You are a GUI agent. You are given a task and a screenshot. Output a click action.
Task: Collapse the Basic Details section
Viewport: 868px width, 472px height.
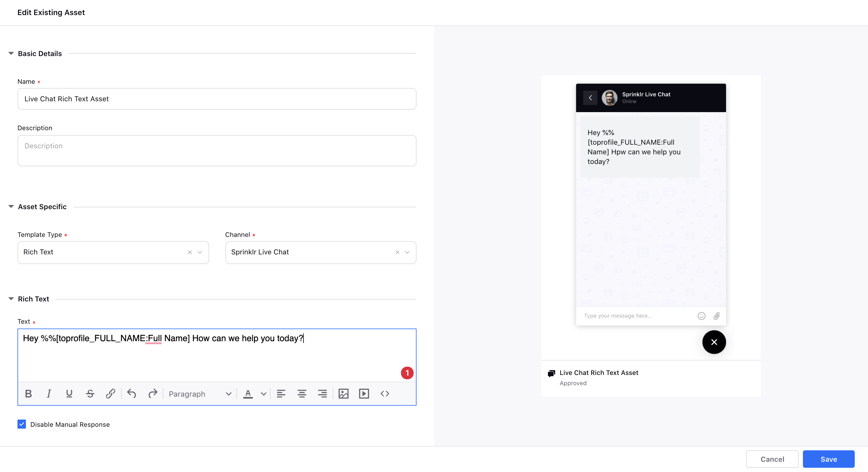point(11,53)
